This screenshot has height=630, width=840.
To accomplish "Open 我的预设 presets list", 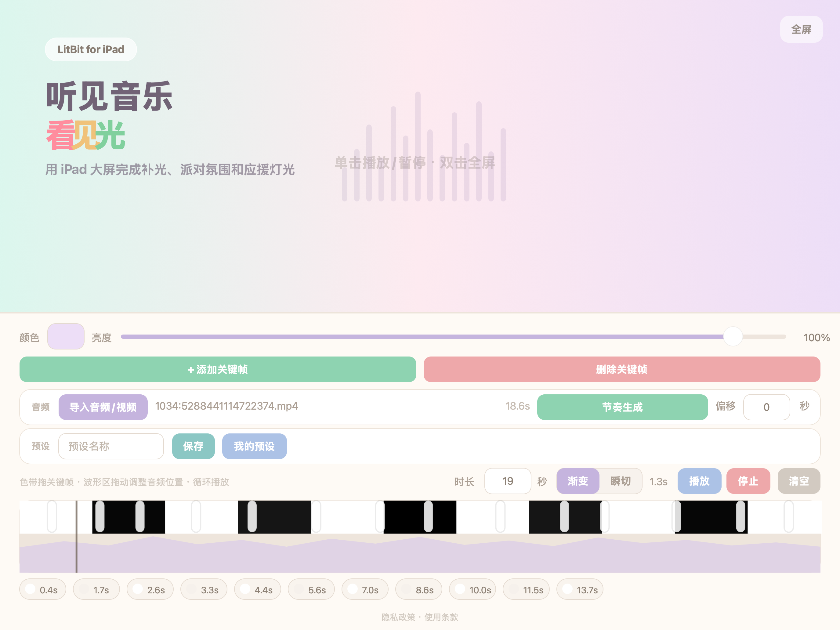I will [x=255, y=446].
